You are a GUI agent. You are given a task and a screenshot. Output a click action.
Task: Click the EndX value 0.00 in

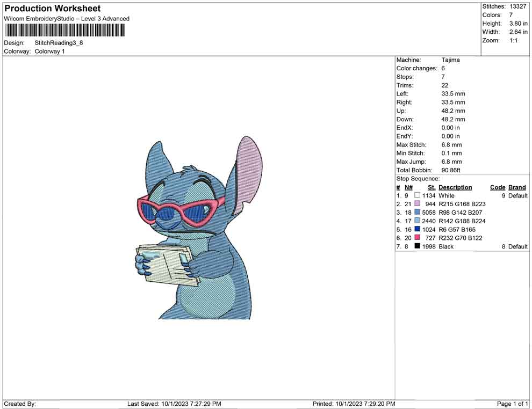450,128
